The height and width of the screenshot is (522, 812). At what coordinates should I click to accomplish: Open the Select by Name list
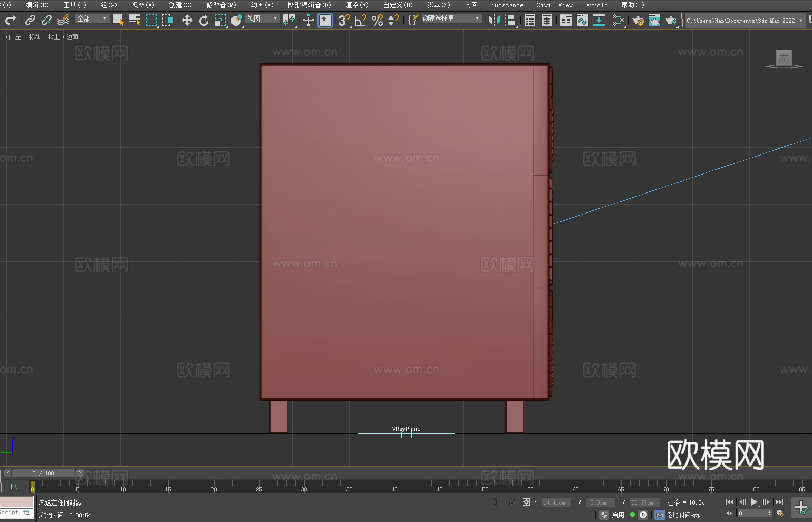click(134, 20)
